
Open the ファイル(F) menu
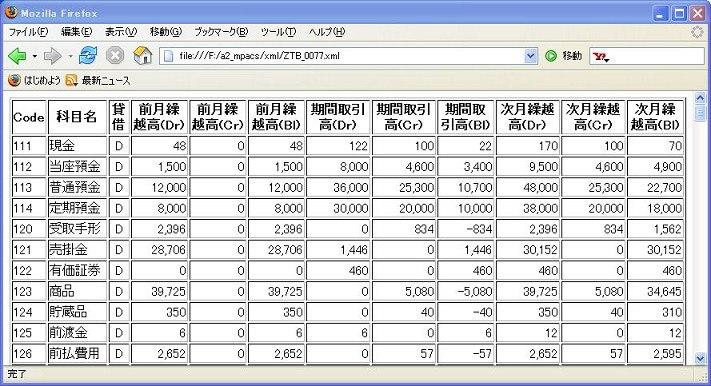pyautogui.click(x=28, y=32)
